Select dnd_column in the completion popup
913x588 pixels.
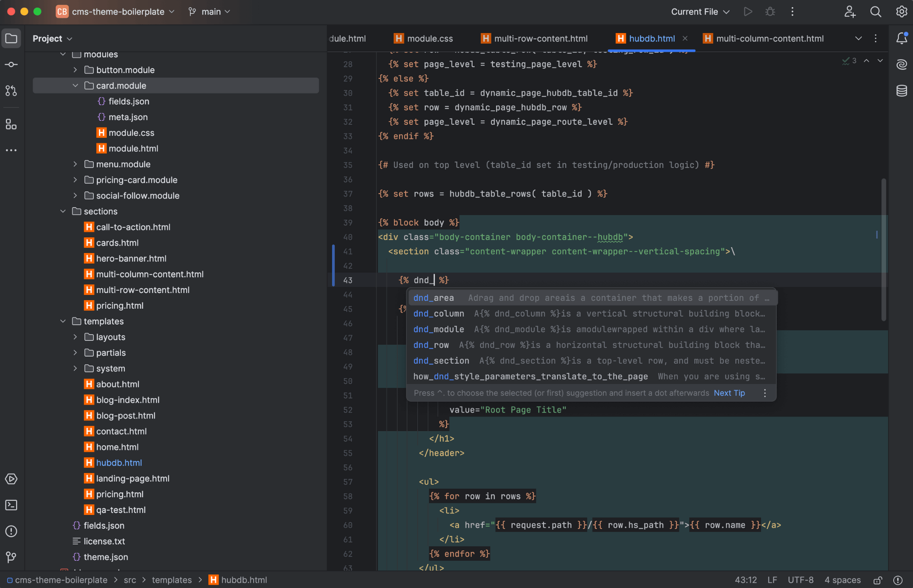[438, 314]
